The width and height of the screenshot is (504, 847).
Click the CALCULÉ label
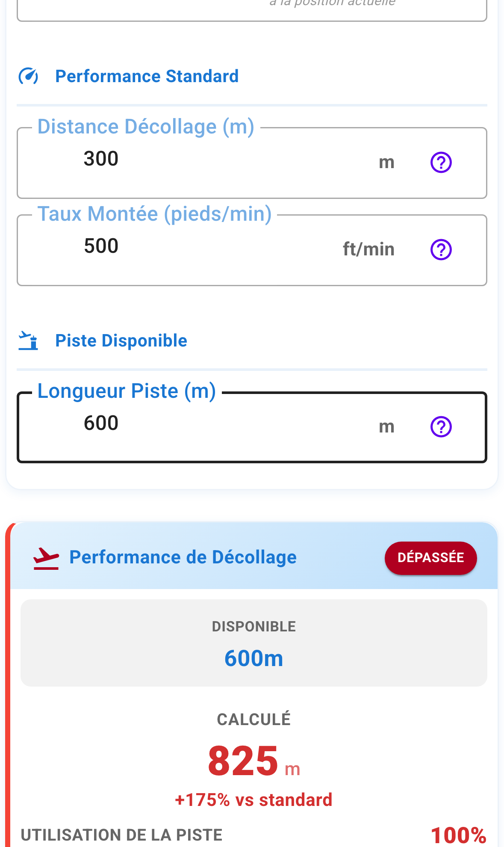pos(253,720)
